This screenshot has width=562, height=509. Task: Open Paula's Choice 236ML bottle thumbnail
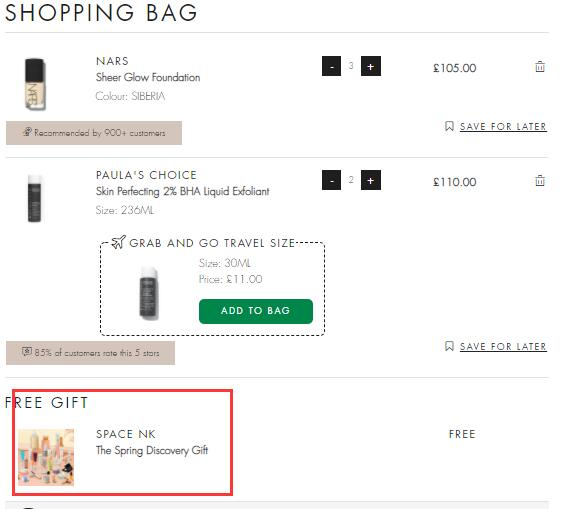(x=34, y=199)
